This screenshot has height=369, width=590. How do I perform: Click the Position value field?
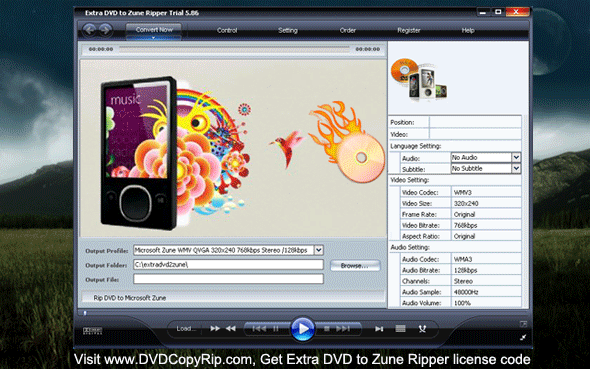point(475,122)
